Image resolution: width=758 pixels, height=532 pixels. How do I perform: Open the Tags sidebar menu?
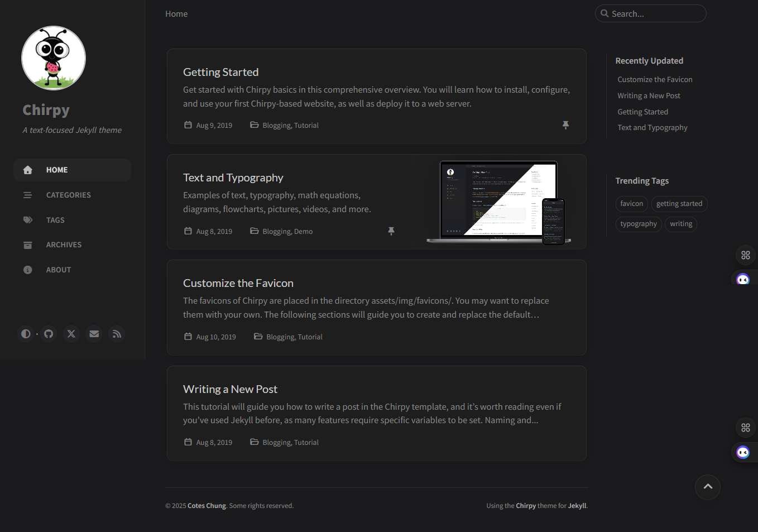pyautogui.click(x=55, y=220)
